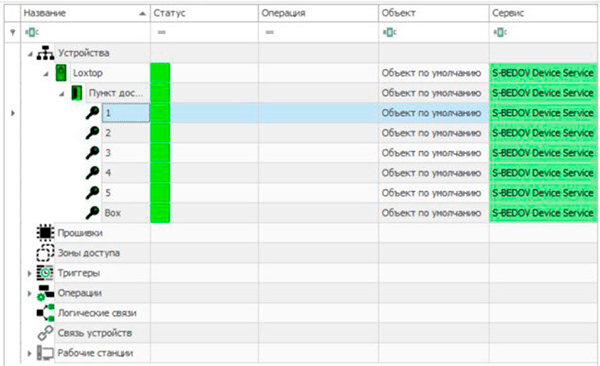600x366 pixels.
Task: Click the Прошивки chip icon
Action: point(45,232)
